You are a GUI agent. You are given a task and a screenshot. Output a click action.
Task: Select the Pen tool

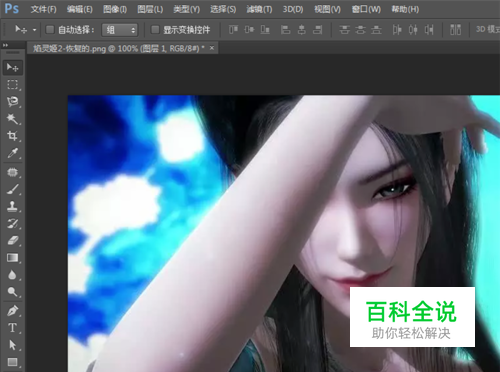click(13, 311)
